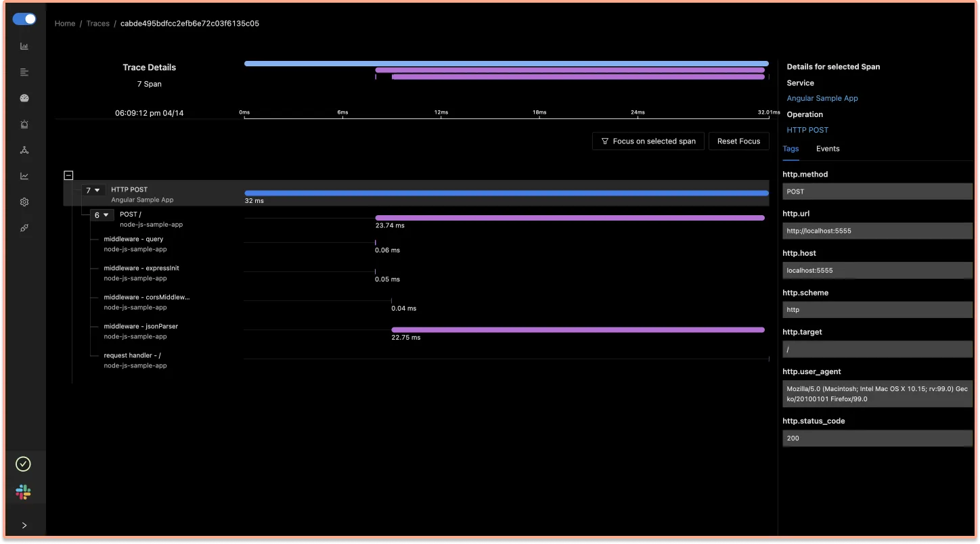Select the middleware - query span
Viewport: 980px width, 544px height.
pos(135,244)
